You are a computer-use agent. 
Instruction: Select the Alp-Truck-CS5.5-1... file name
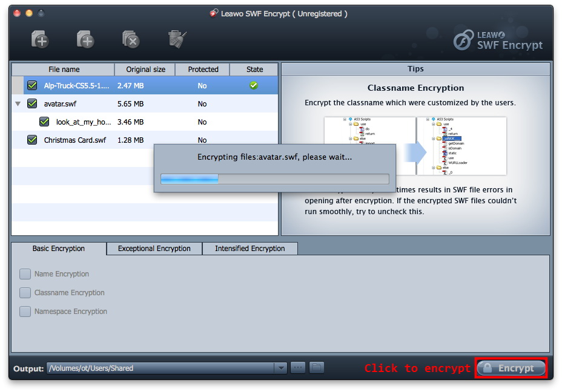point(76,85)
